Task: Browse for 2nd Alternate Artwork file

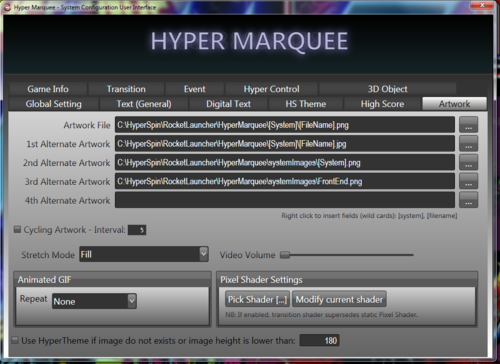Action: [468, 163]
